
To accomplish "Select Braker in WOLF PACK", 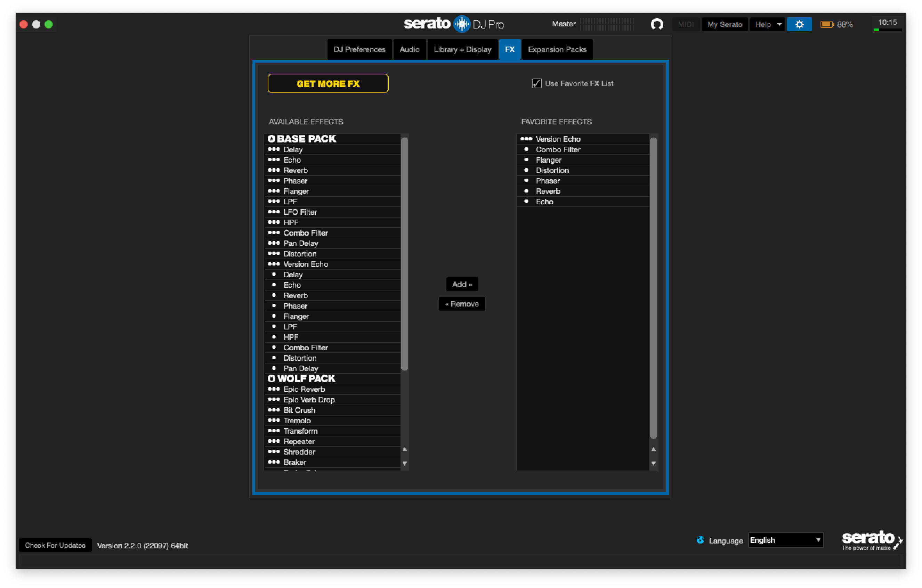I will pos(332,463).
